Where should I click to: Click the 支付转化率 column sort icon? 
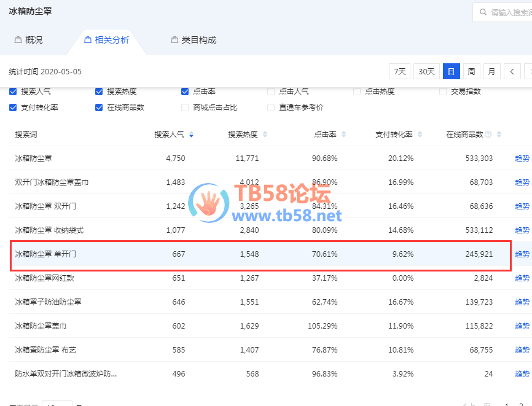pyautogui.click(x=420, y=135)
